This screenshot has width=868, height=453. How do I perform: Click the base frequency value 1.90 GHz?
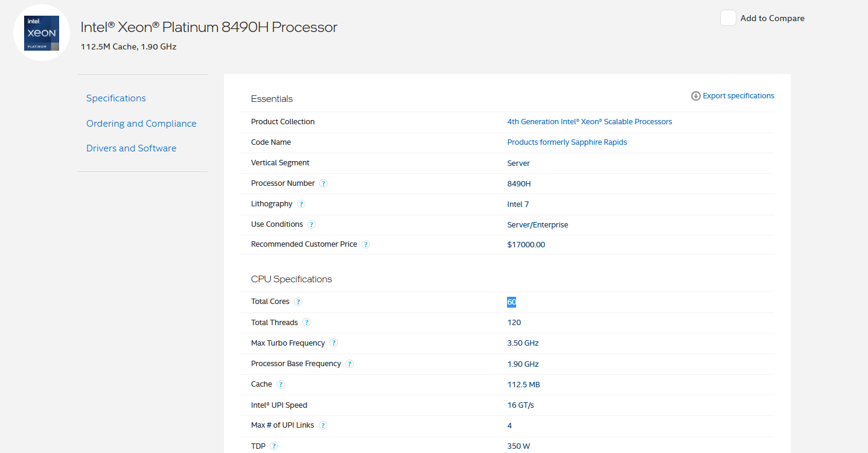coord(523,364)
